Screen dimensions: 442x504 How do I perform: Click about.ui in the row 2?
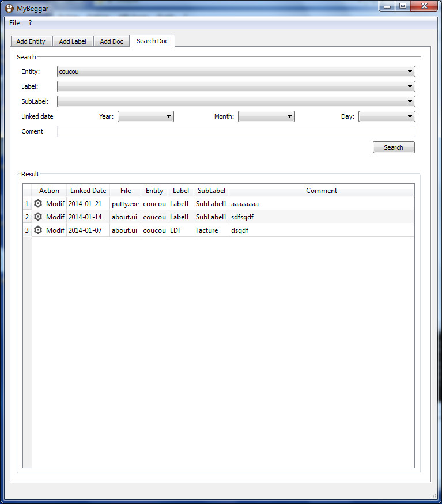[126, 217]
